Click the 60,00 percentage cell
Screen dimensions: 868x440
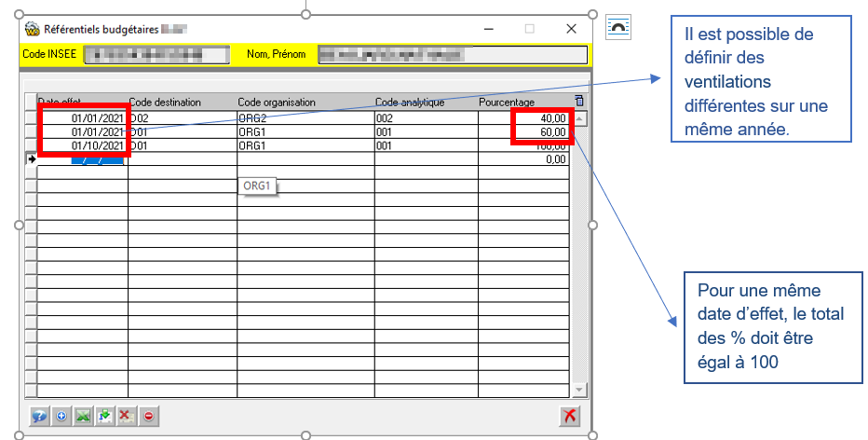pos(523,131)
